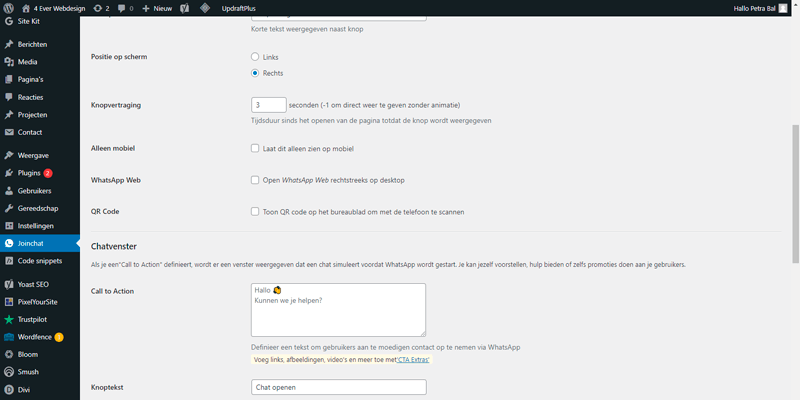Open the Nieuw dropdown in admin bar
The width and height of the screenshot is (800, 400).
click(x=153, y=7)
